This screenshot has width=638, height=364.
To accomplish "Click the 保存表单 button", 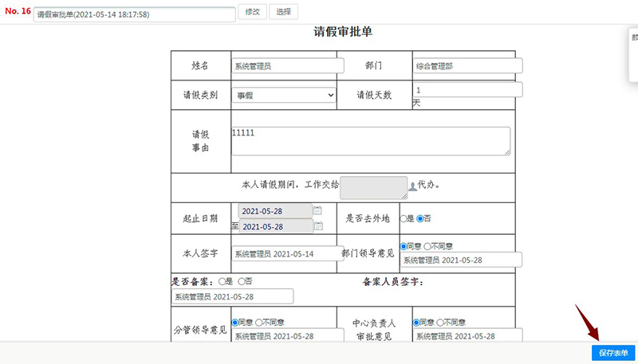I will tap(613, 353).
